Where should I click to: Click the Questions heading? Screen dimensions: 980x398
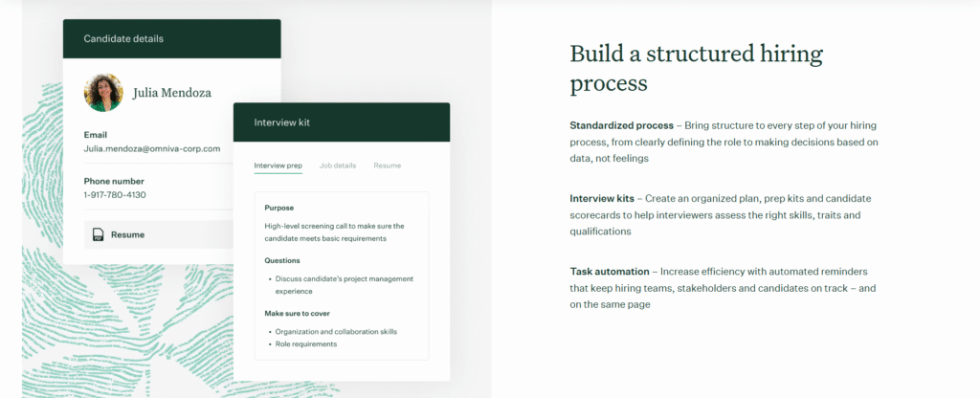[282, 260]
